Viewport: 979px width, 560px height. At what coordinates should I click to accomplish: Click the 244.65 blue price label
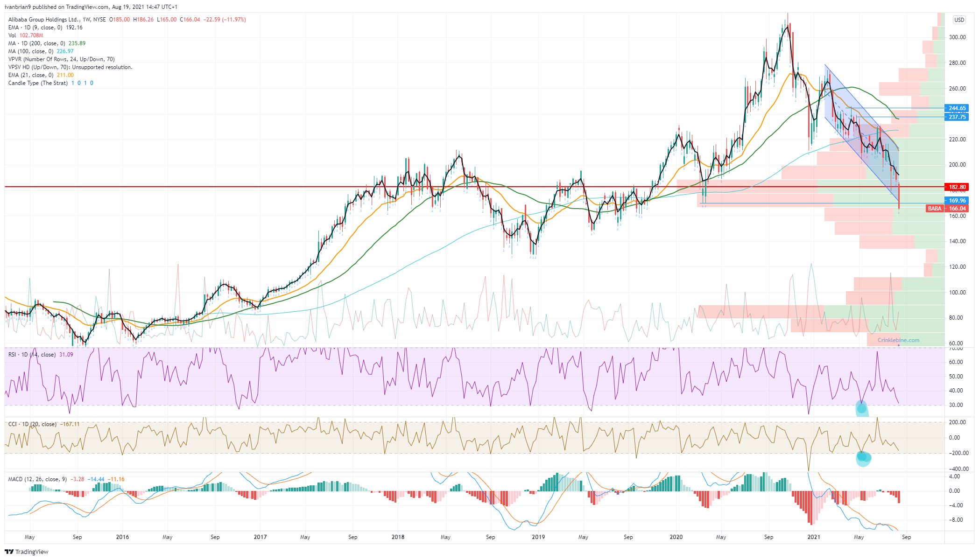click(956, 108)
